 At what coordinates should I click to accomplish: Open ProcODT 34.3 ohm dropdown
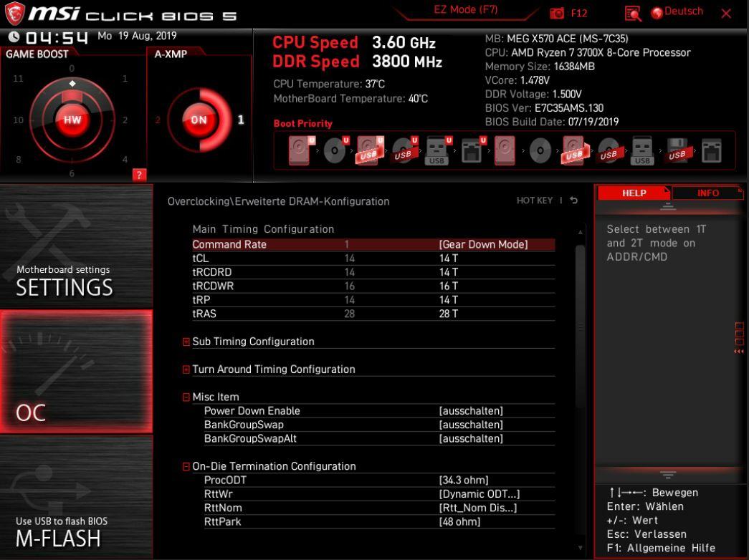[464, 481]
